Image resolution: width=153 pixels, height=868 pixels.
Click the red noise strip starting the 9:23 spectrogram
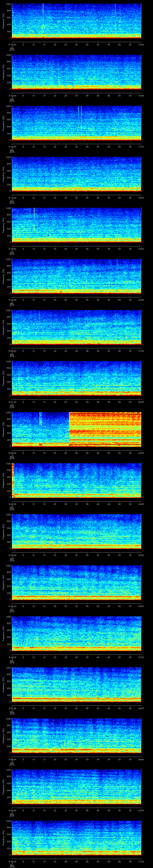(13, 478)
